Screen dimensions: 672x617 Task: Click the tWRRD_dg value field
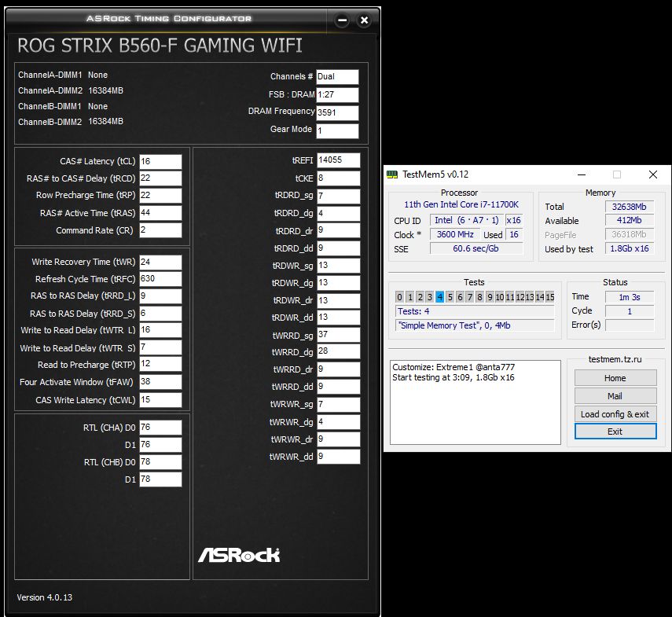(x=339, y=351)
